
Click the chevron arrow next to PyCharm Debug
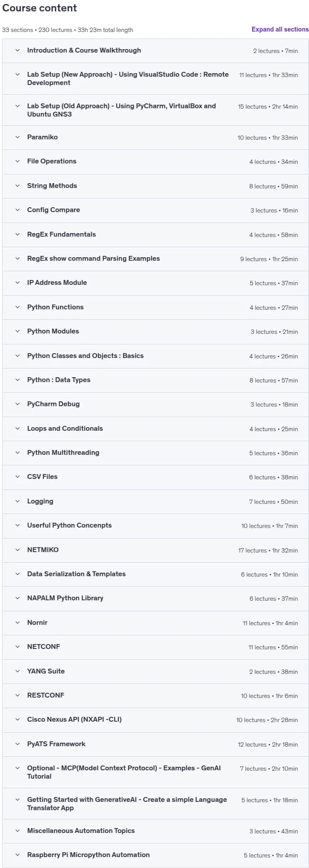(x=18, y=404)
